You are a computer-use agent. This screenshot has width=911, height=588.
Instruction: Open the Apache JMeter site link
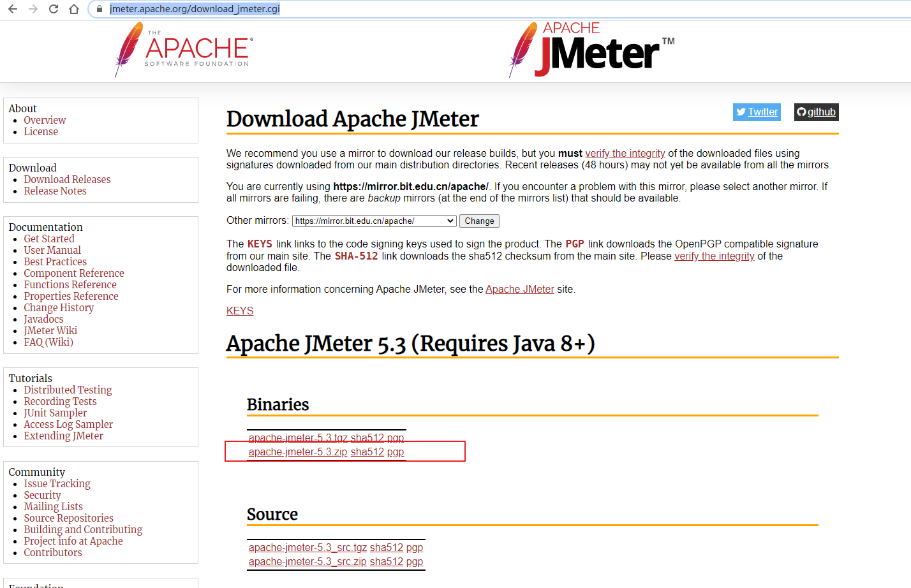pyautogui.click(x=520, y=289)
